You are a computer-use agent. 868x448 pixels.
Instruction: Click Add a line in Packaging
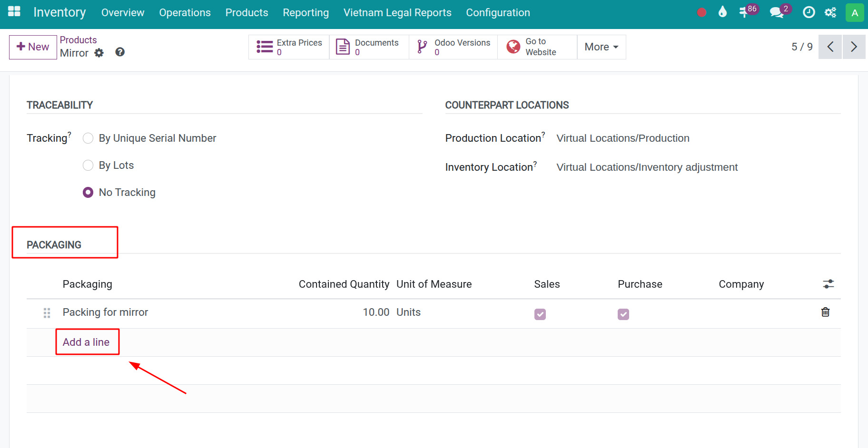point(86,342)
